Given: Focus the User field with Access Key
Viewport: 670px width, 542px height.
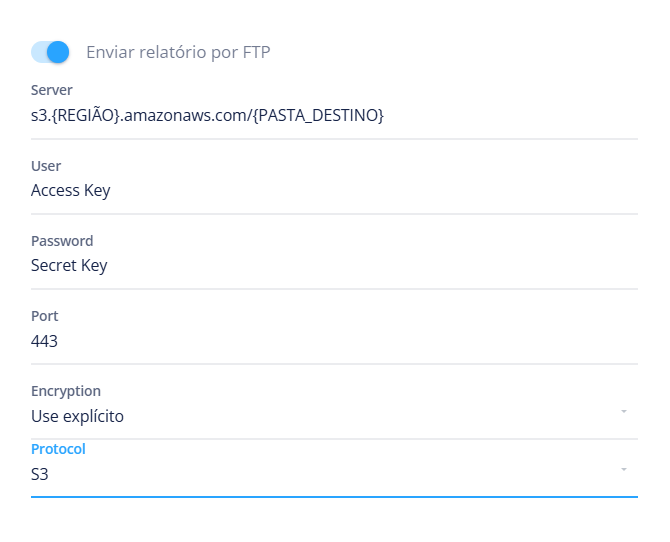Looking at the screenshot, I should [x=334, y=191].
